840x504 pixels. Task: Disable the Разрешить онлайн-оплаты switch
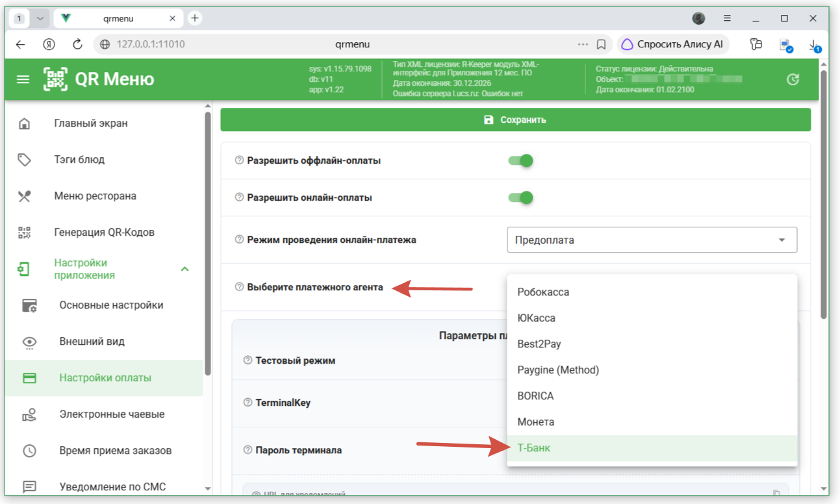pyautogui.click(x=520, y=197)
